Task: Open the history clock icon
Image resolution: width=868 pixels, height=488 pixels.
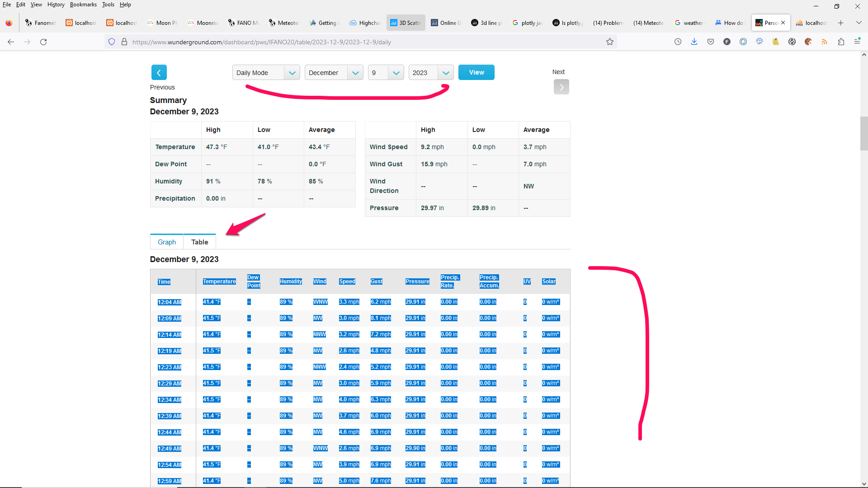Action: click(x=678, y=42)
